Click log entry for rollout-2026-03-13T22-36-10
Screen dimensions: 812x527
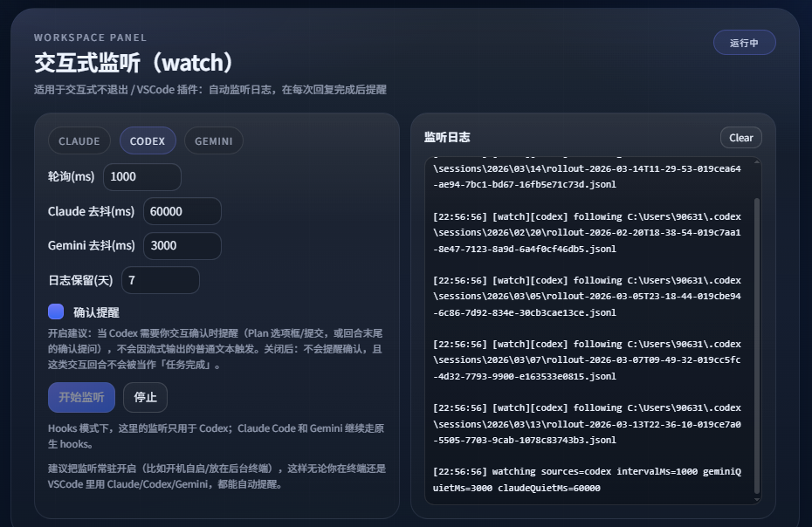[587, 424]
